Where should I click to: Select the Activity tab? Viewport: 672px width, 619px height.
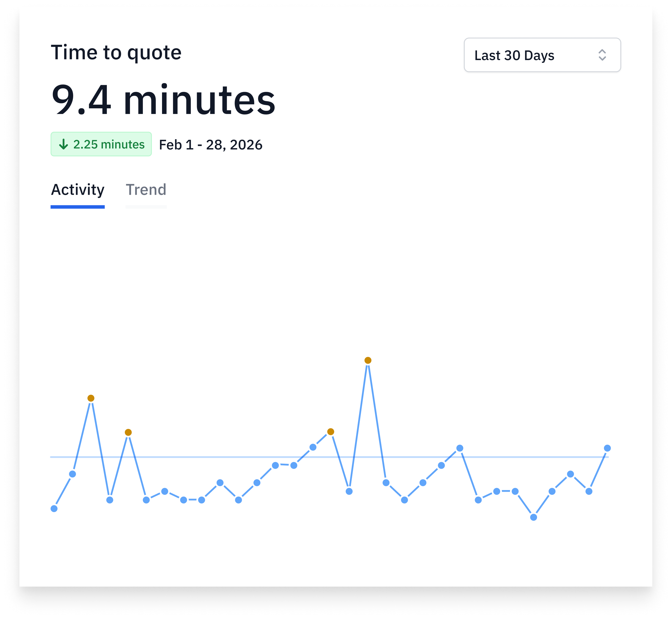pyautogui.click(x=77, y=190)
